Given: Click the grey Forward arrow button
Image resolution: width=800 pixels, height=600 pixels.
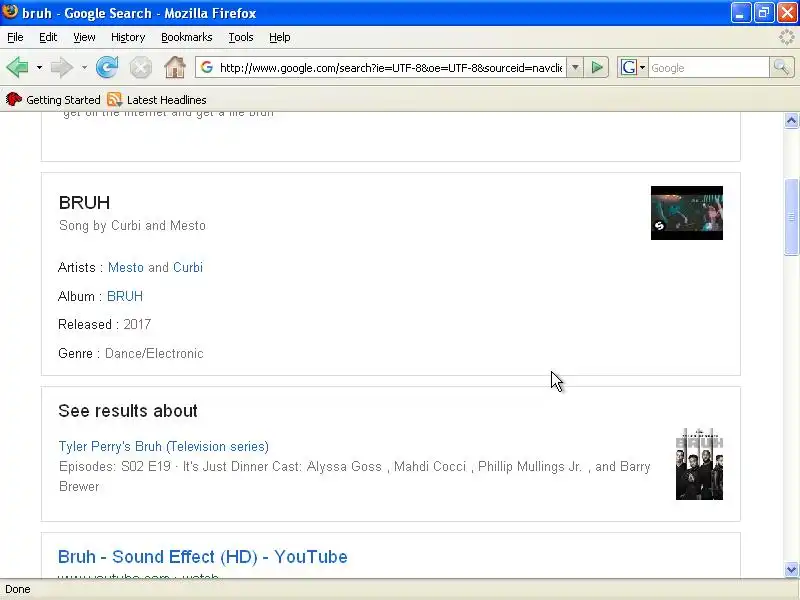Looking at the screenshot, I should coord(62,67).
